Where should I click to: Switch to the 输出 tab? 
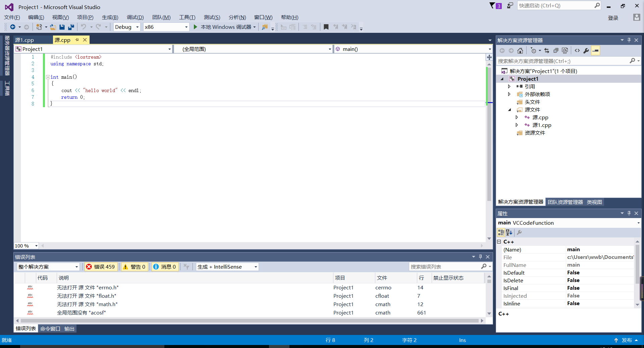tap(69, 329)
